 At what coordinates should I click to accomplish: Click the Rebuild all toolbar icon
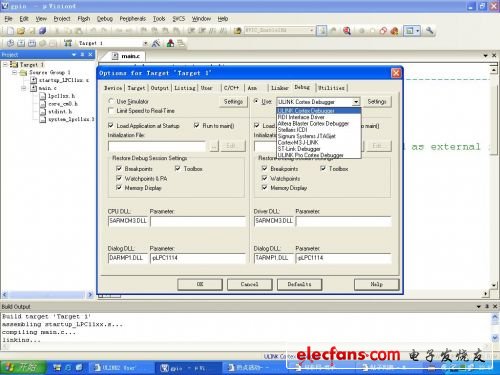pos(32,43)
